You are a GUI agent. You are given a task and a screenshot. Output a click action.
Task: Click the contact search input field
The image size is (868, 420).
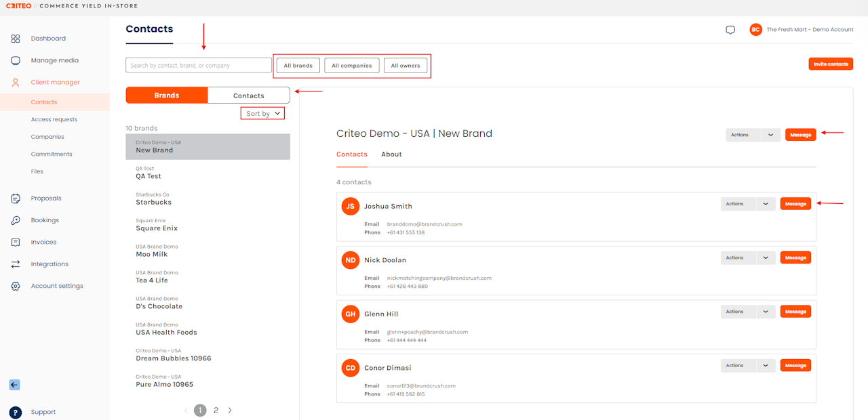pos(199,66)
